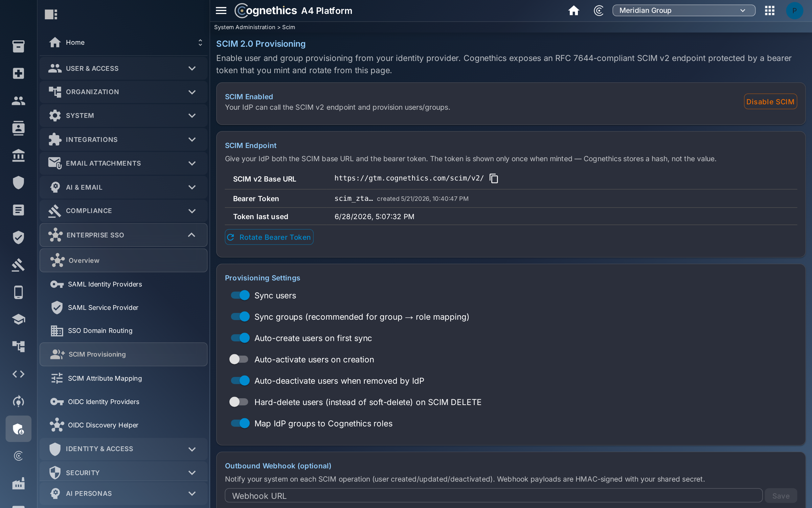Screen dimensions: 812x508
Task: Click the webhook Save button
Action: click(x=781, y=496)
